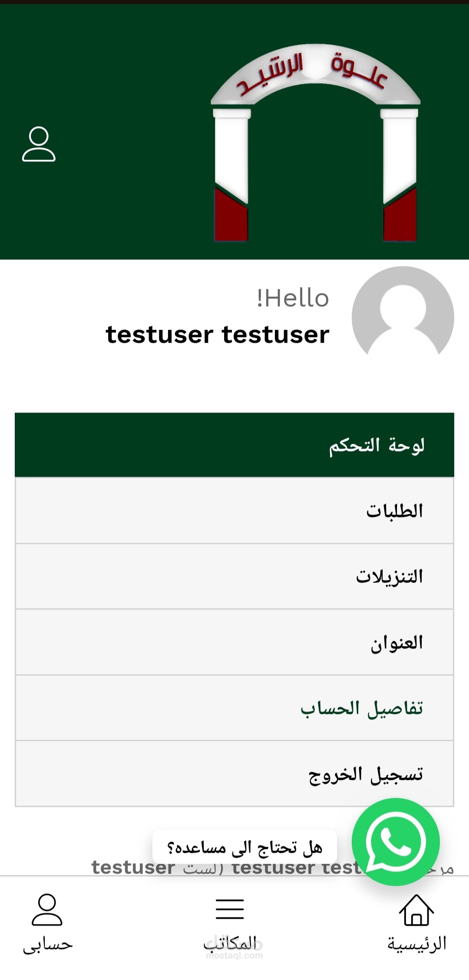The width and height of the screenshot is (469, 980).
Task: Choose تسجيل الخروج to log out
Action: [x=234, y=774]
